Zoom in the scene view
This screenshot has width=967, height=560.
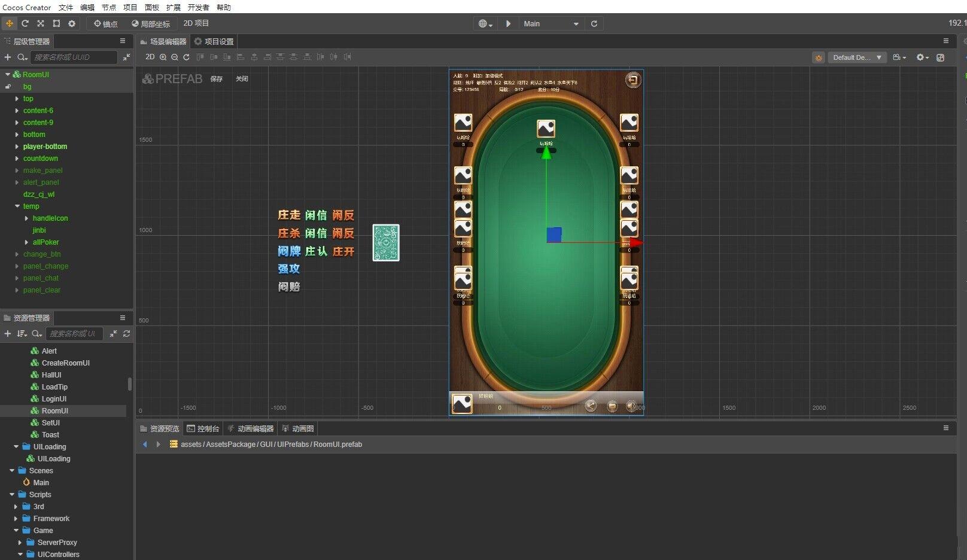(163, 57)
